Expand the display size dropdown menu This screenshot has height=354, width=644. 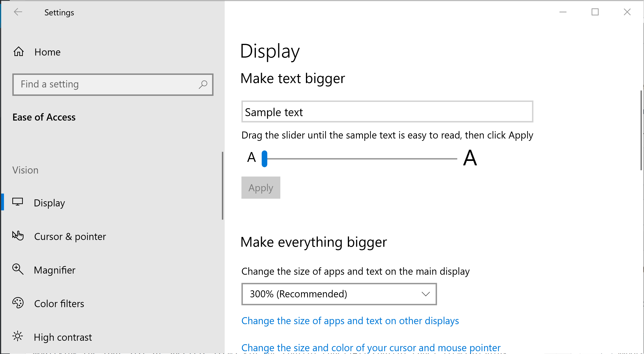point(339,294)
